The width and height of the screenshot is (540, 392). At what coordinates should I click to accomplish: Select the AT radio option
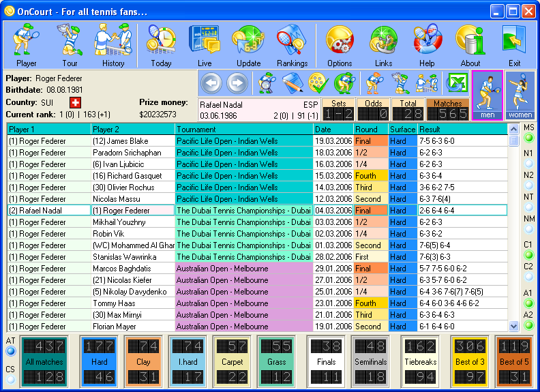point(11,351)
